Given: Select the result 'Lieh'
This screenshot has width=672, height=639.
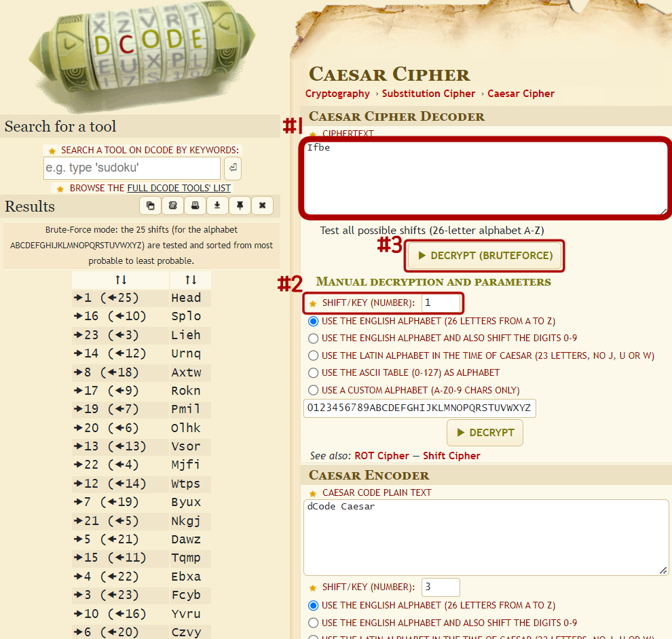Looking at the screenshot, I should 186,335.
